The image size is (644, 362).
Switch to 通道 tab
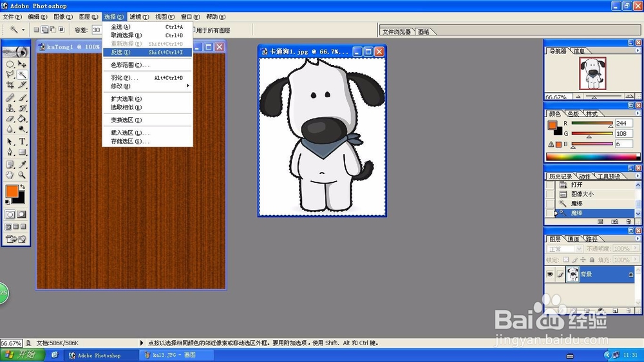coord(573,239)
